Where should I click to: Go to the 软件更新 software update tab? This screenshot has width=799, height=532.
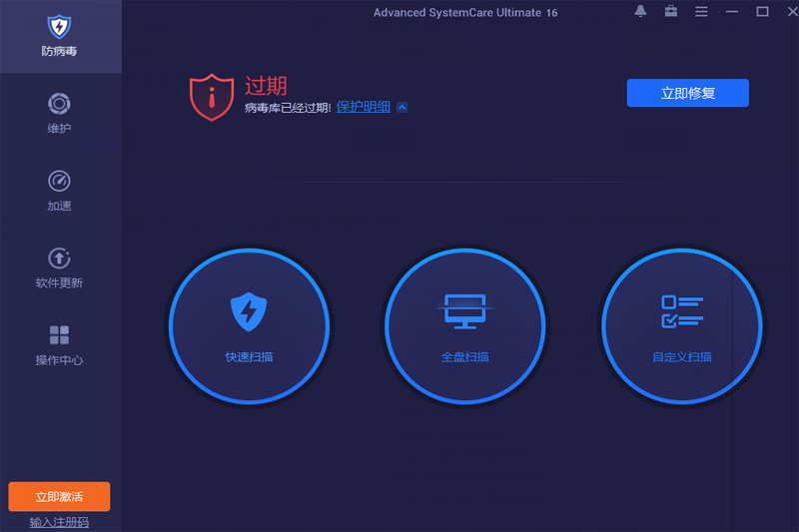tap(60, 268)
